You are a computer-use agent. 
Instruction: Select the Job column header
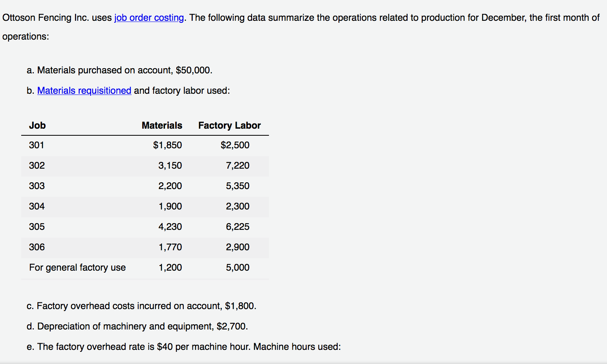(x=37, y=126)
